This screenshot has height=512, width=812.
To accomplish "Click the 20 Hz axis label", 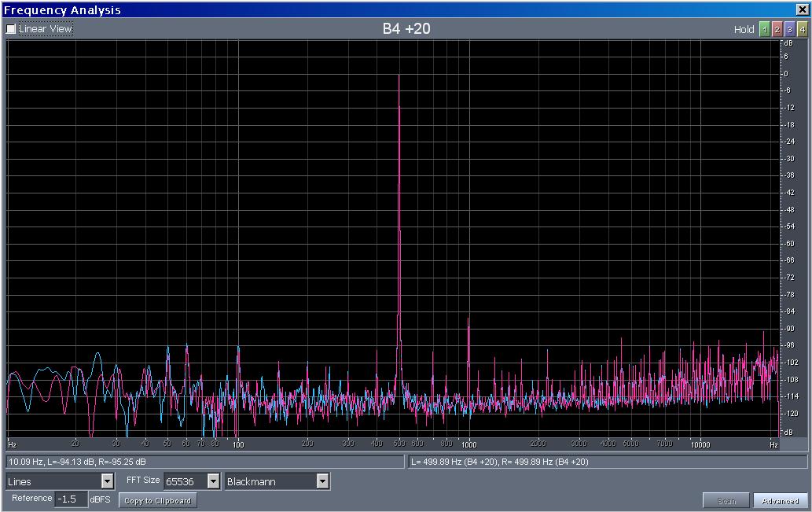I will click(x=75, y=444).
